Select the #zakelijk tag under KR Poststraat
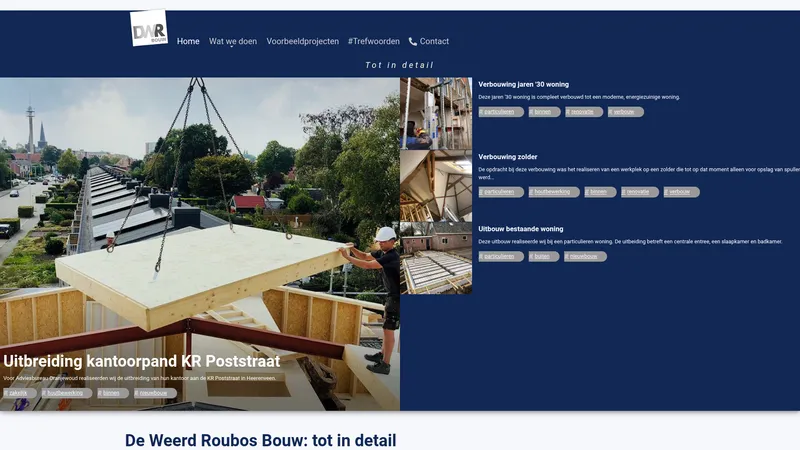Viewport: 800px width, 450px height. click(x=19, y=393)
